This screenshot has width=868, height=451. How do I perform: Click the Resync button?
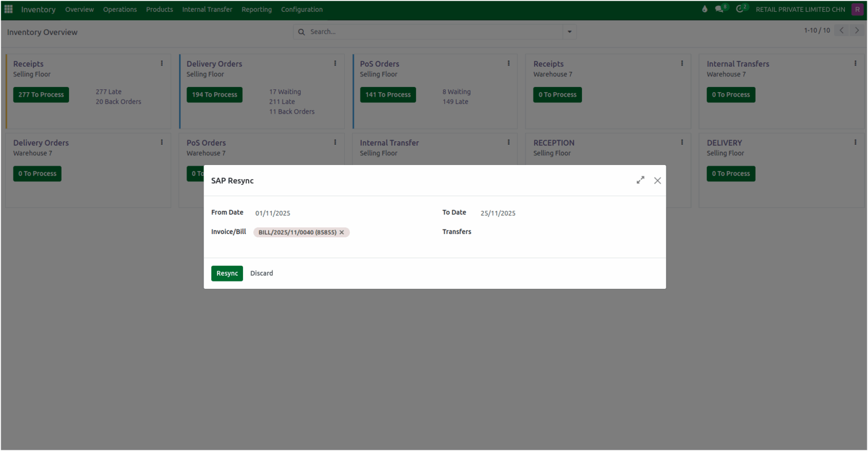point(227,274)
